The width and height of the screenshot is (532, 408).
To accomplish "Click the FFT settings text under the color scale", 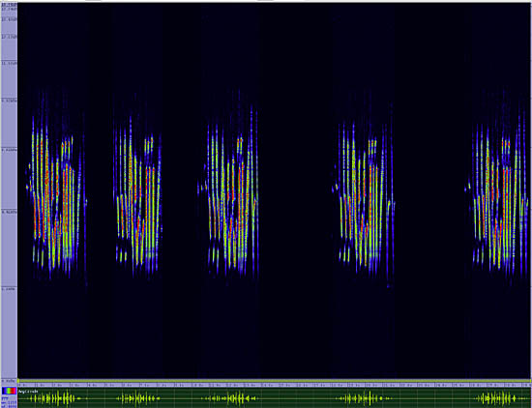I will pyautogui.click(x=9, y=401).
